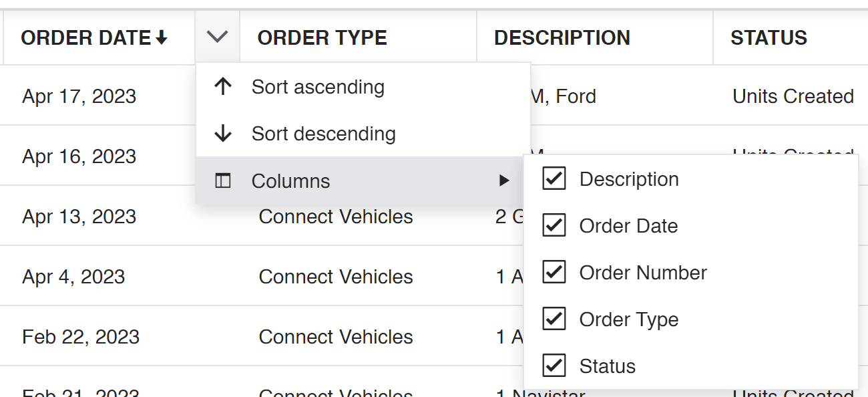
Task: Click the checkbox icon beside Order Number
Action: coord(554,272)
